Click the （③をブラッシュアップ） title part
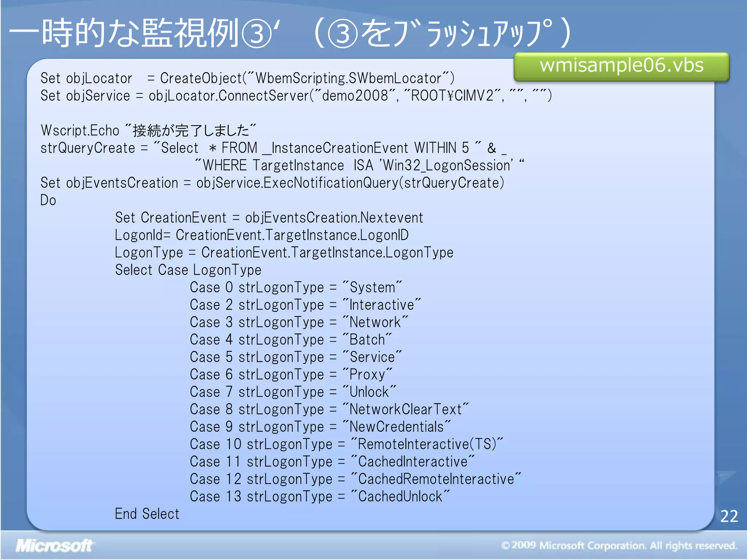 (442, 34)
